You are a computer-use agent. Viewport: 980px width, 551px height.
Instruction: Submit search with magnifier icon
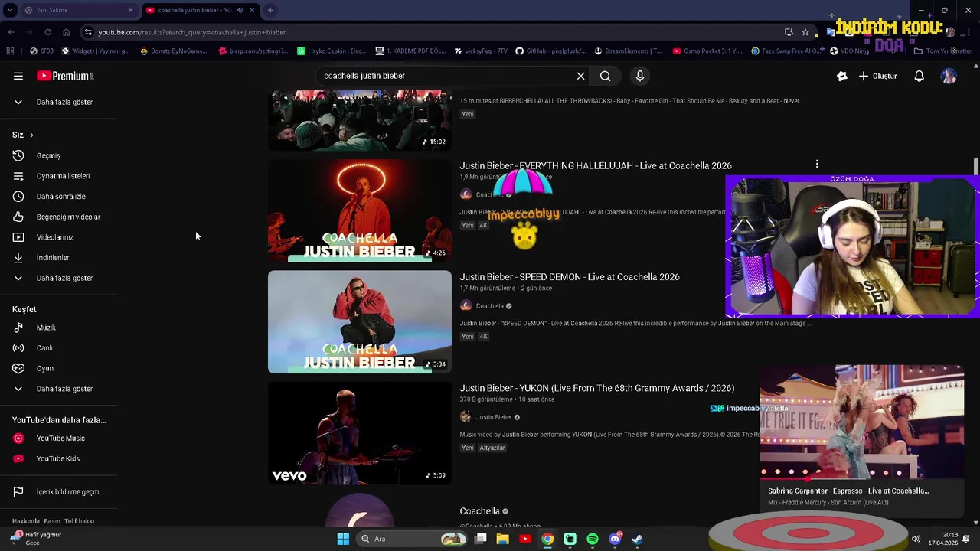point(605,76)
